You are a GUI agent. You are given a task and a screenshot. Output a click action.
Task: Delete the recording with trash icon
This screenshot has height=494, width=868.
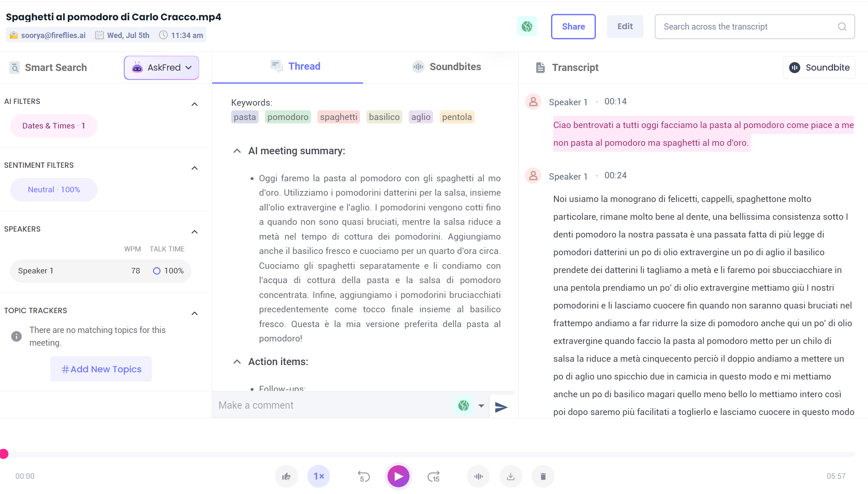543,476
